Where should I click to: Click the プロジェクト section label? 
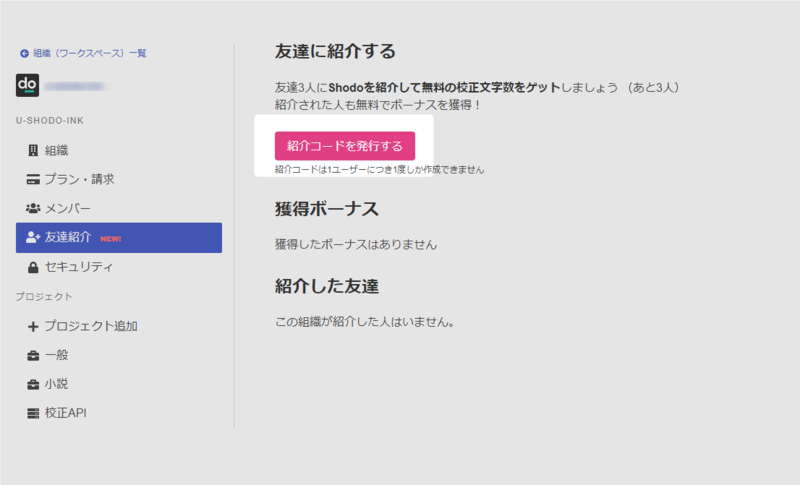click(x=44, y=297)
